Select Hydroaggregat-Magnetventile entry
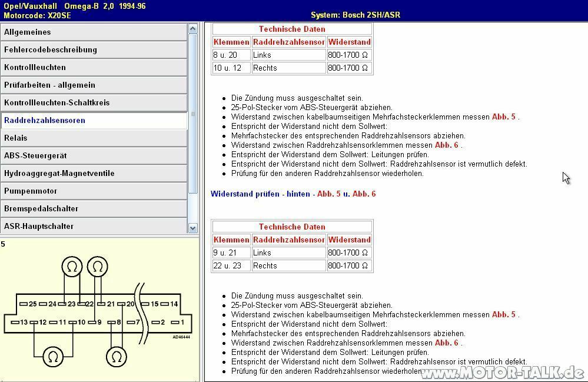 pos(94,173)
